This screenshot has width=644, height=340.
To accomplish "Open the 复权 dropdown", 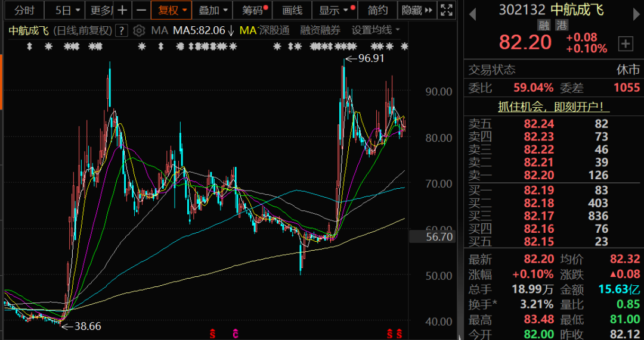I will click(171, 10).
